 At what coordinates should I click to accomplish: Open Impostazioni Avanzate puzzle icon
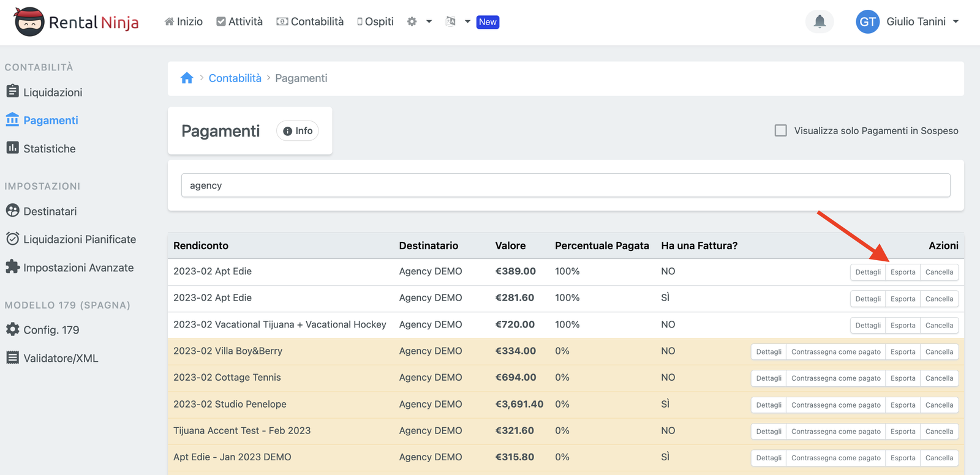tap(13, 267)
